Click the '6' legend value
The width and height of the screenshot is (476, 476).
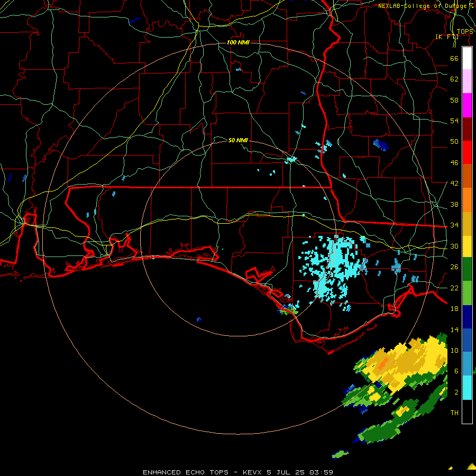pos(456,371)
